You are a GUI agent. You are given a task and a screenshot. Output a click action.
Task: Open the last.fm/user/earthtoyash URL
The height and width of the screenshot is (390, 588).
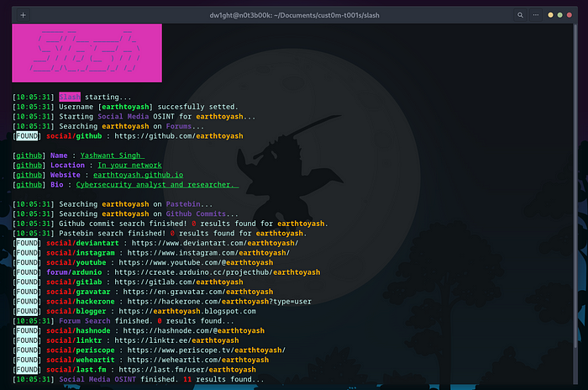[x=187, y=370]
